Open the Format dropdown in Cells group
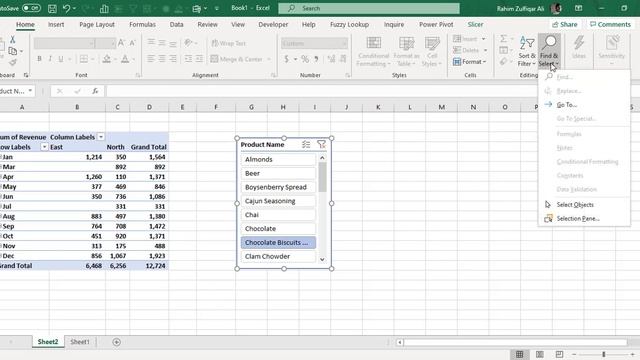Screen dimensions: 640x360 (469, 62)
